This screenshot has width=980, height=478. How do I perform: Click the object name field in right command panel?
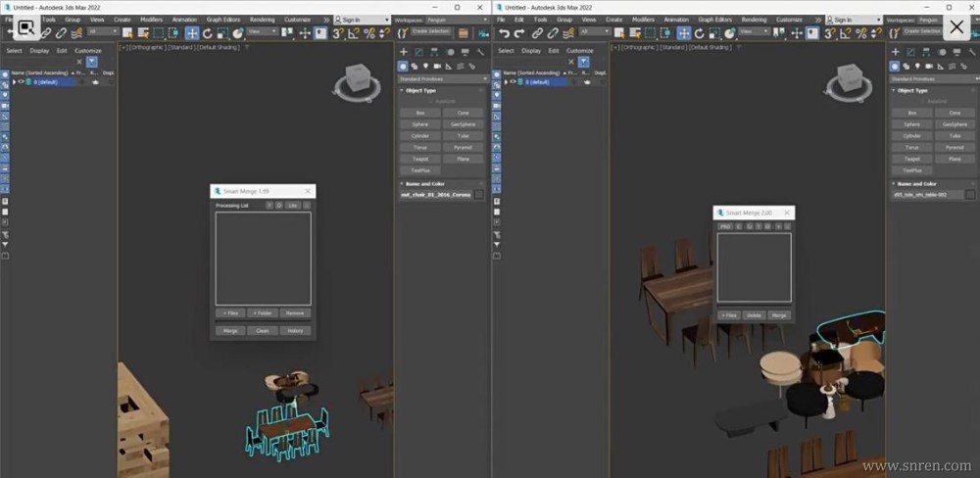point(924,195)
